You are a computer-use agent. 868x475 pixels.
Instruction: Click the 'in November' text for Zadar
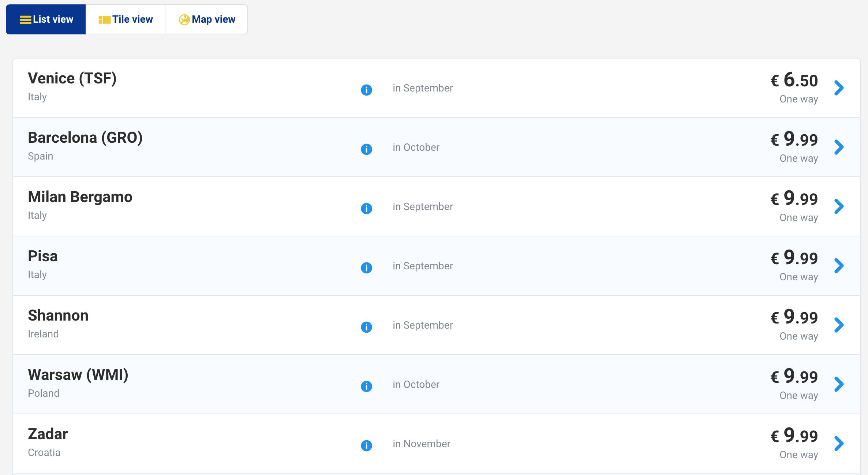coord(421,444)
